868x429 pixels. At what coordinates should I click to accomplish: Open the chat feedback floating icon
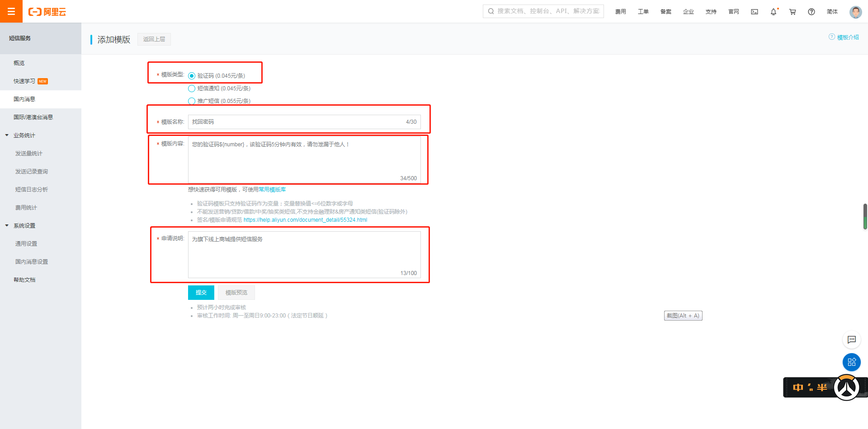(852, 340)
